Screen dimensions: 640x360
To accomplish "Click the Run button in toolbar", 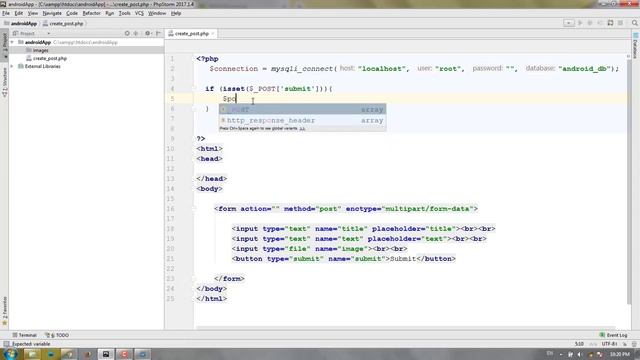I will (x=580, y=23).
